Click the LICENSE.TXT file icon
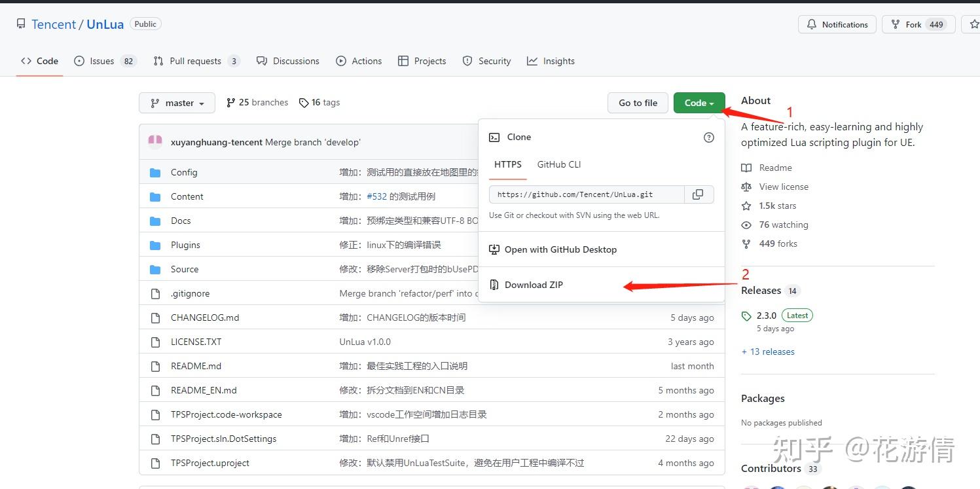Viewport: 980px width, 489px height. click(155, 342)
